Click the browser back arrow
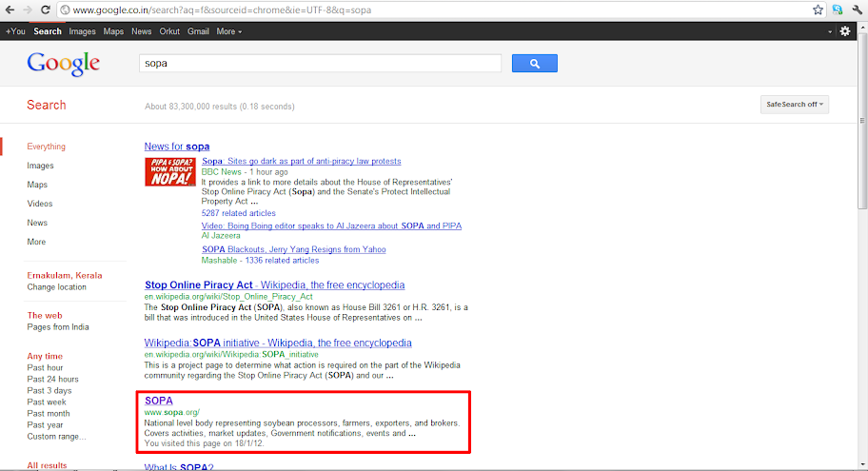Screen dimensions: 868x471 (x=10, y=10)
